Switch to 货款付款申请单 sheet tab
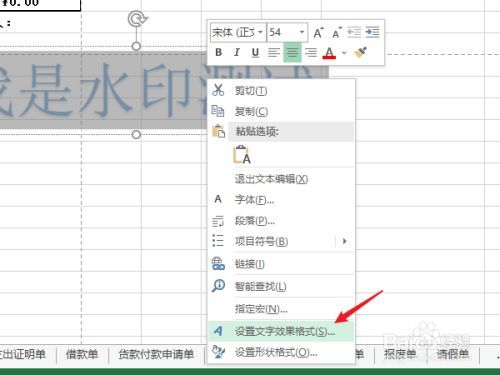 [156, 354]
